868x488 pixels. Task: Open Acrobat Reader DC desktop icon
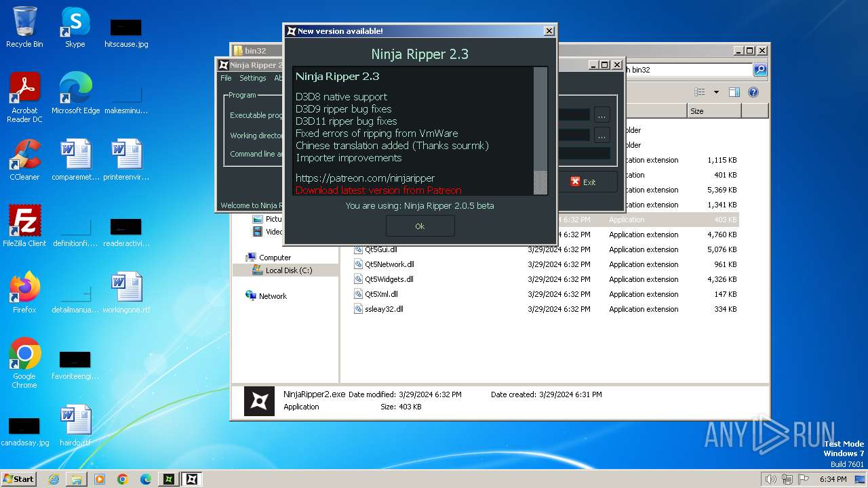point(24,98)
